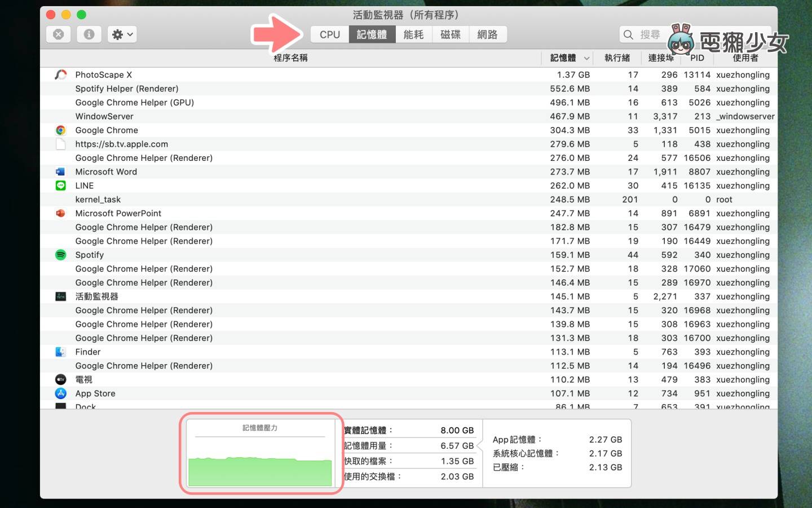Select the 電視 app icon
The width and height of the screenshot is (812, 508).
tap(60, 380)
